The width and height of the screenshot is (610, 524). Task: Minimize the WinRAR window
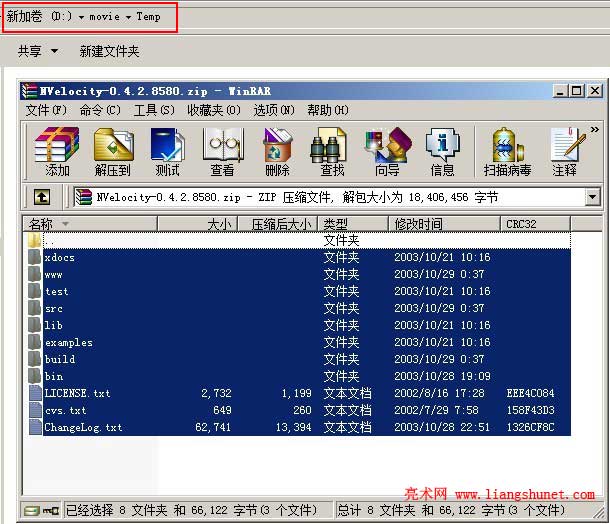coord(560,91)
